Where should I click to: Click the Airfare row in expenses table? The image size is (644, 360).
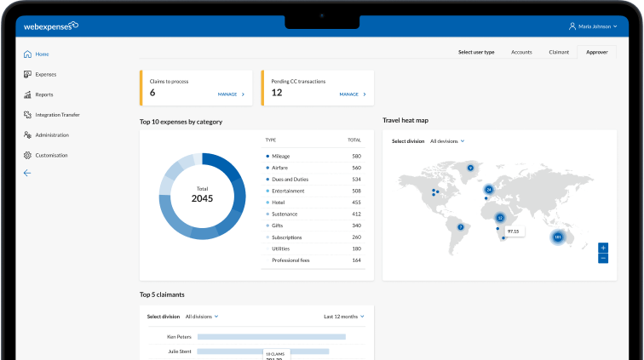coord(313,168)
